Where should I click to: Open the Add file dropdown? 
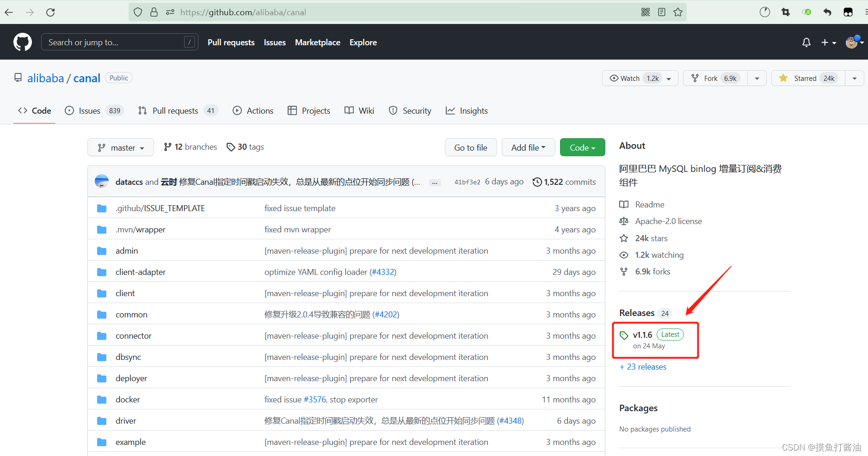pyautogui.click(x=528, y=147)
